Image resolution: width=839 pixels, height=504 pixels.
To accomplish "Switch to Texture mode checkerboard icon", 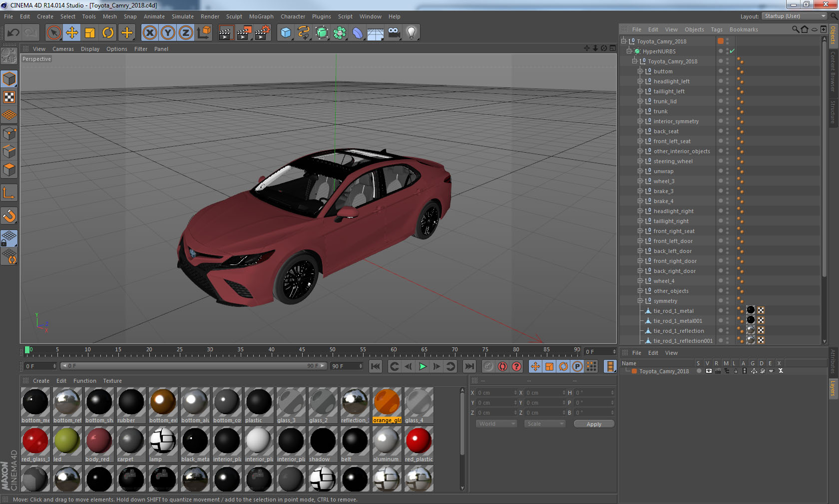I will (9, 97).
